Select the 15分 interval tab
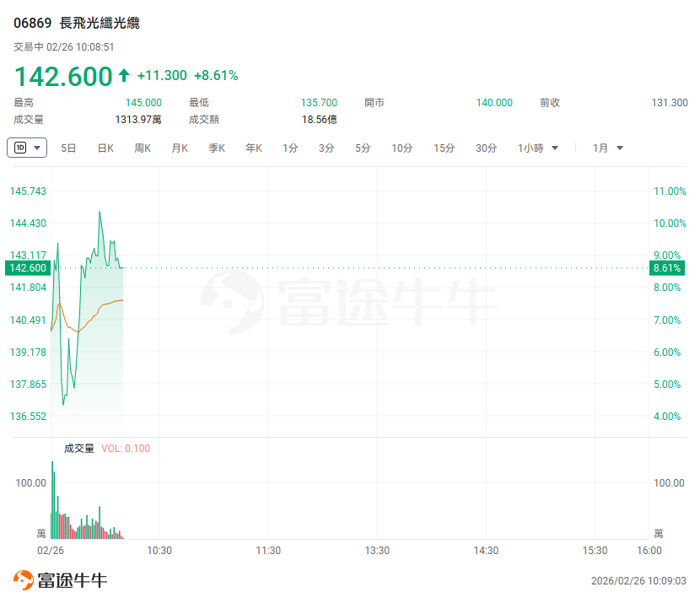This screenshot has height=603, width=700. pyautogui.click(x=444, y=148)
